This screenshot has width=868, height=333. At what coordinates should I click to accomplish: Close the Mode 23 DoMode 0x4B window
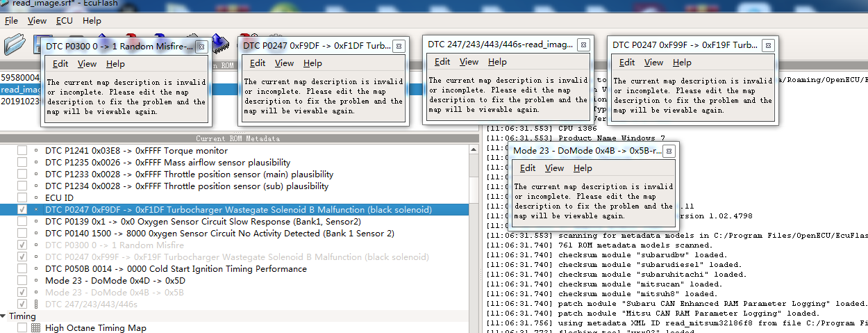[669, 151]
